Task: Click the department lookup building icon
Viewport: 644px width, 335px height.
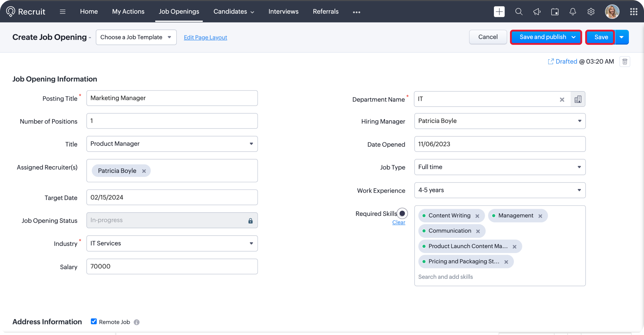Action: point(578,99)
